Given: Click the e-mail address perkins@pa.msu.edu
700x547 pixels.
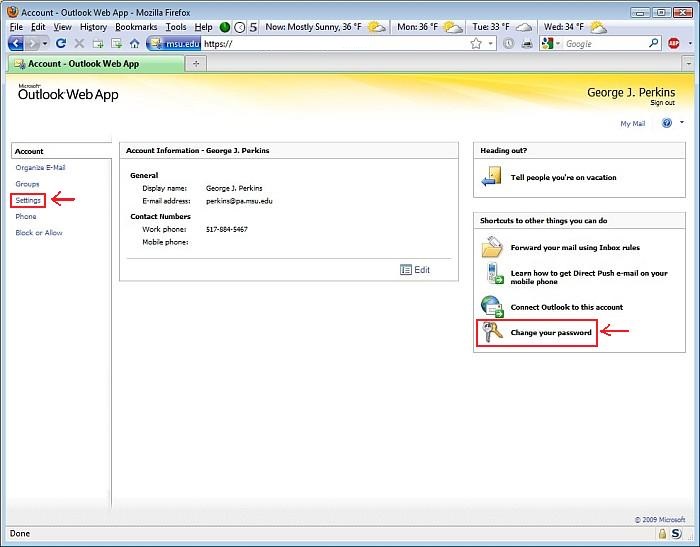Looking at the screenshot, I should point(239,201).
